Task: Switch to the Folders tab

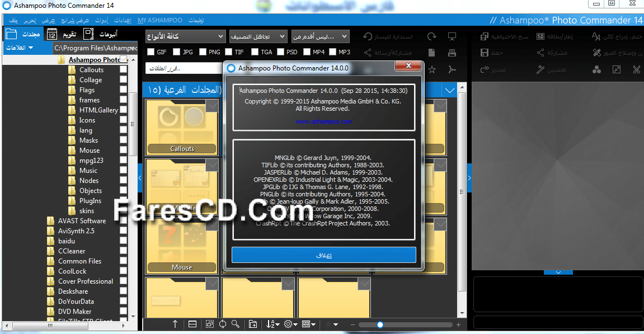Action: tap(23, 34)
